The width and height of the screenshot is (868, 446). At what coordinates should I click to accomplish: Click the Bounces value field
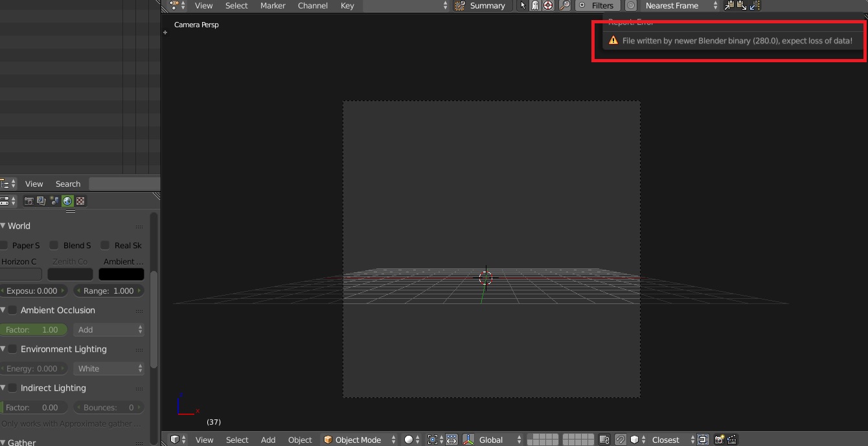(x=109, y=408)
